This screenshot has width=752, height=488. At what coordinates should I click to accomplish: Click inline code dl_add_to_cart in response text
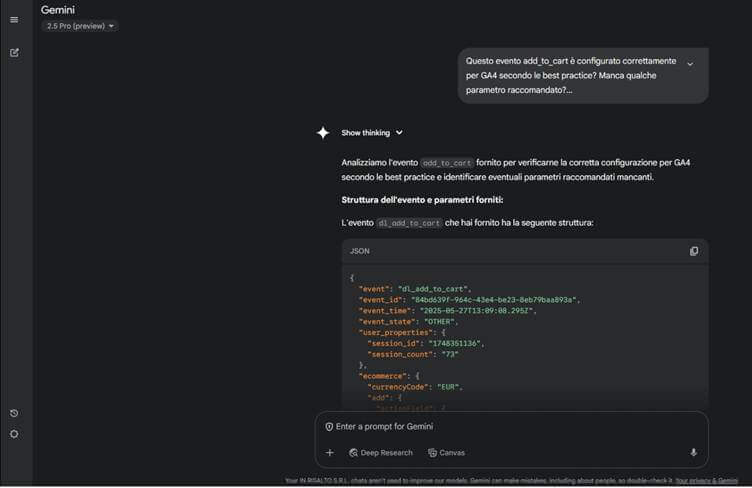[409, 223]
